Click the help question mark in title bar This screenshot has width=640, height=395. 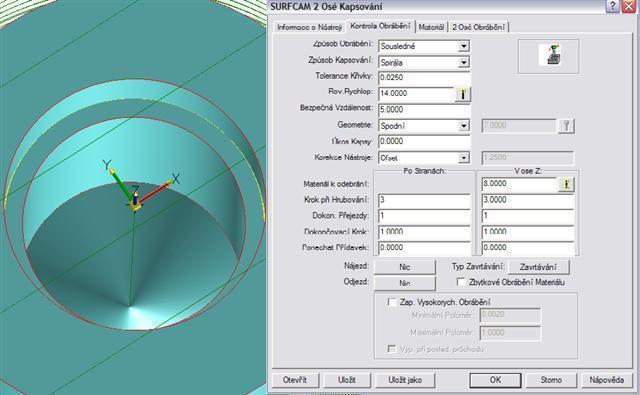[612, 6]
